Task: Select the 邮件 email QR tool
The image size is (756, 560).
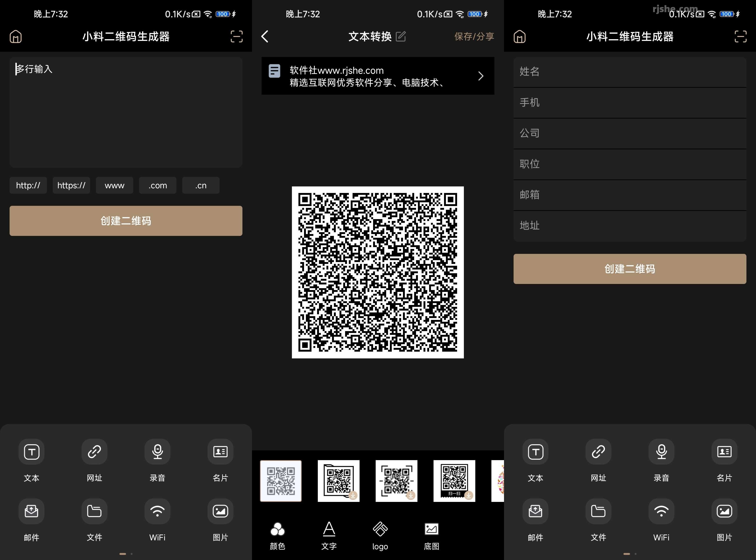Action: click(x=31, y=520)
